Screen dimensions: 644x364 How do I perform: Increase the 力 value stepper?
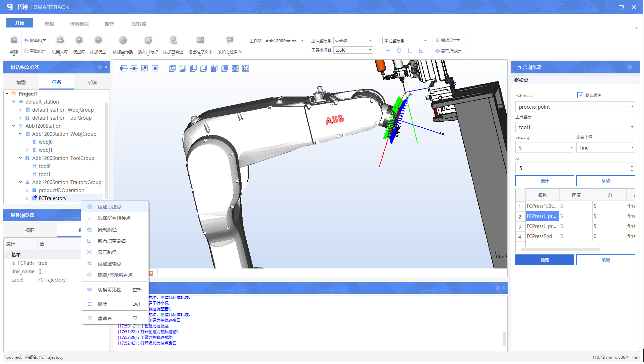coord(632,166)
